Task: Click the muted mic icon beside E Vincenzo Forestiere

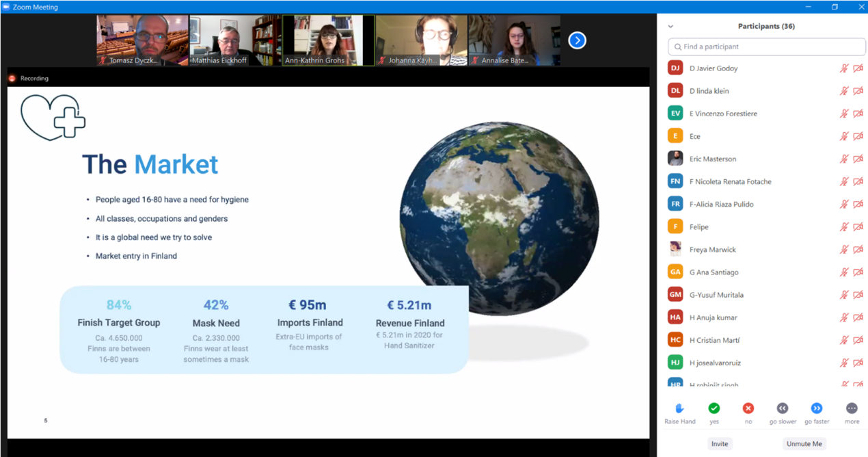Action: tap(844, 114)
